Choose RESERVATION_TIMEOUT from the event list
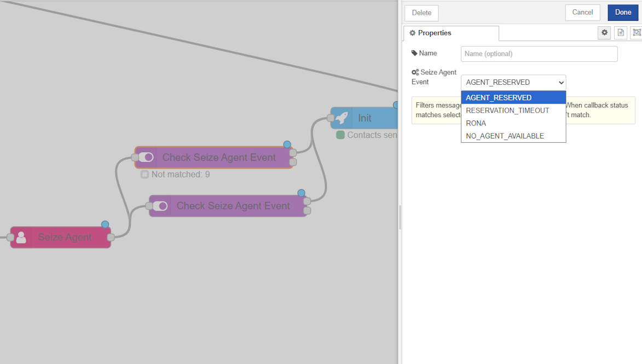 click(x=507, y=111)
